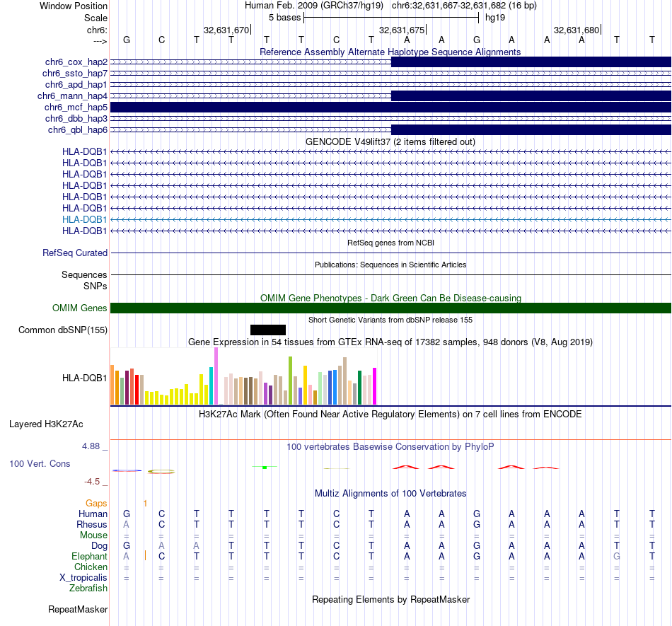Click the Mouse species label
This screenshot has height=626, width=672.
94,535
